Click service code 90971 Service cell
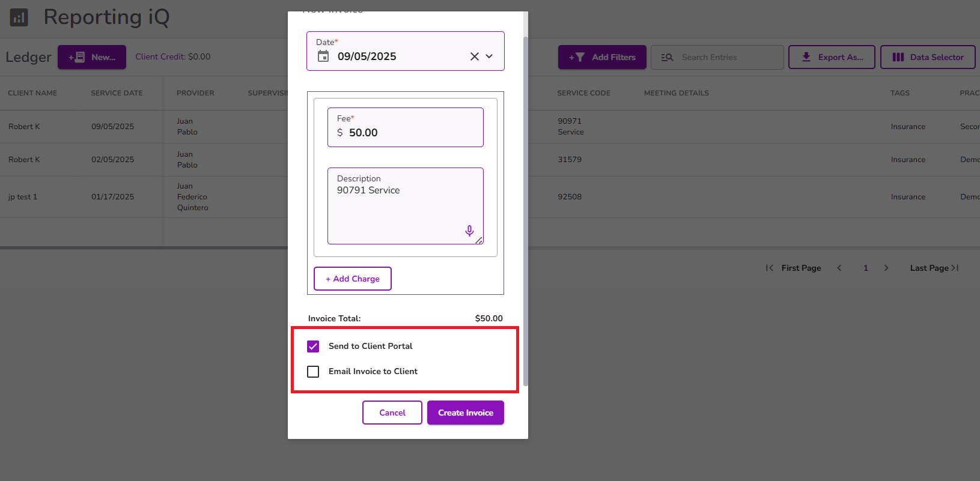This screenshot has height=481, width=980. tap(571, 127)
